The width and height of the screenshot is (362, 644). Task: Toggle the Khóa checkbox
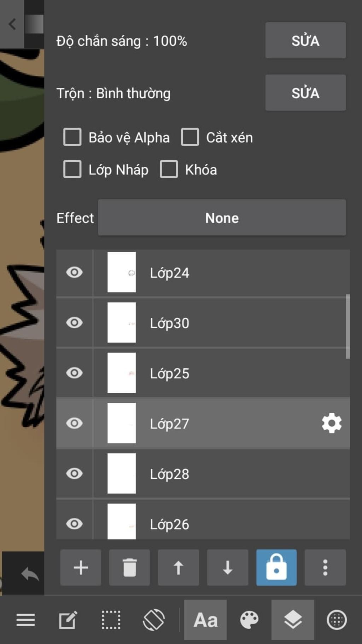[x=169, y=169]
